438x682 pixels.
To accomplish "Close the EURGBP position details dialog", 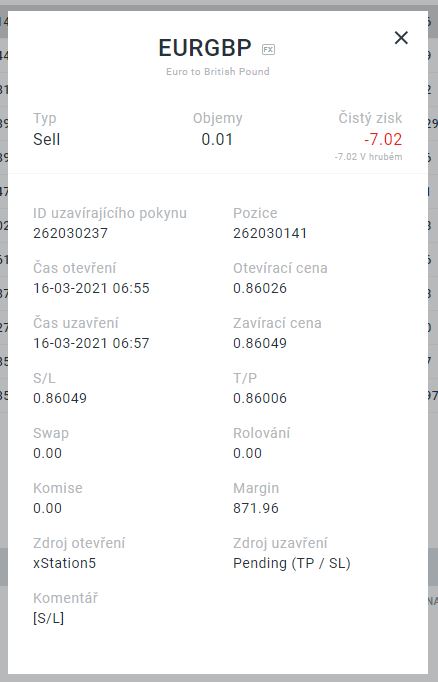I will (401, 38).
